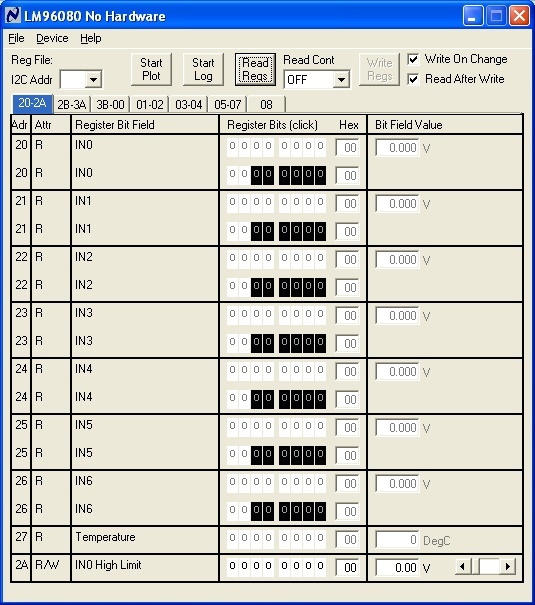Screen dimensions: 535x605
Task: Close the LM96080 window
Action: point(519,16)
